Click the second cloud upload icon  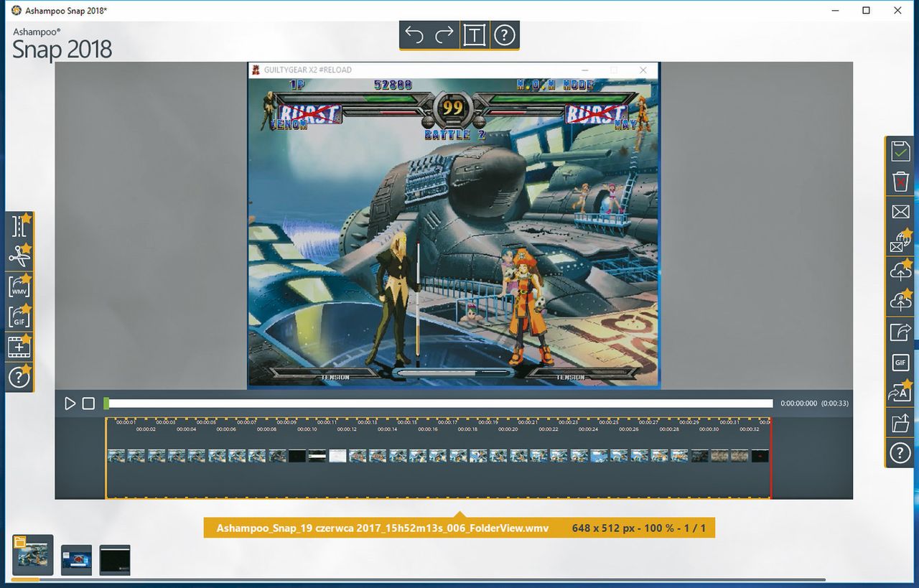[x=900, y=302]
